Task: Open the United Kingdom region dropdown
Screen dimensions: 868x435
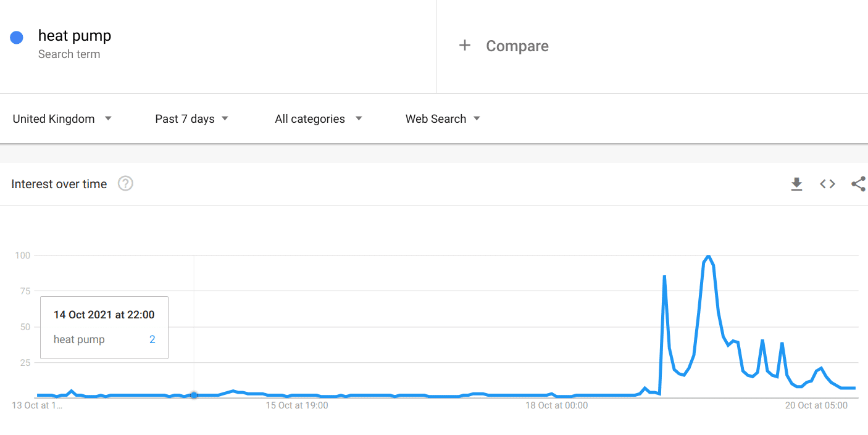Action: coord(62,118)
